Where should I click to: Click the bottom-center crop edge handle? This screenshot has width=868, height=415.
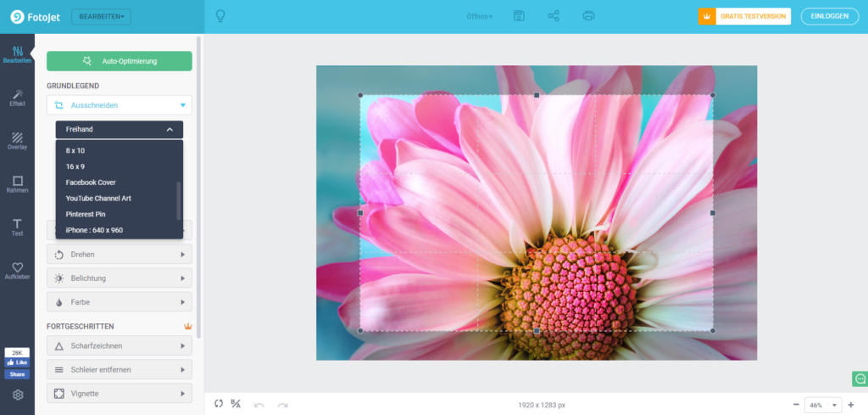537,331
